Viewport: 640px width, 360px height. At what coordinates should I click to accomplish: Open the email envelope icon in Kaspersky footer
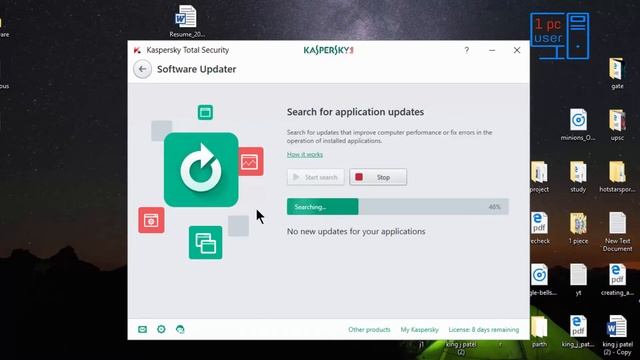pyautogui.click(x=142, y=329)
